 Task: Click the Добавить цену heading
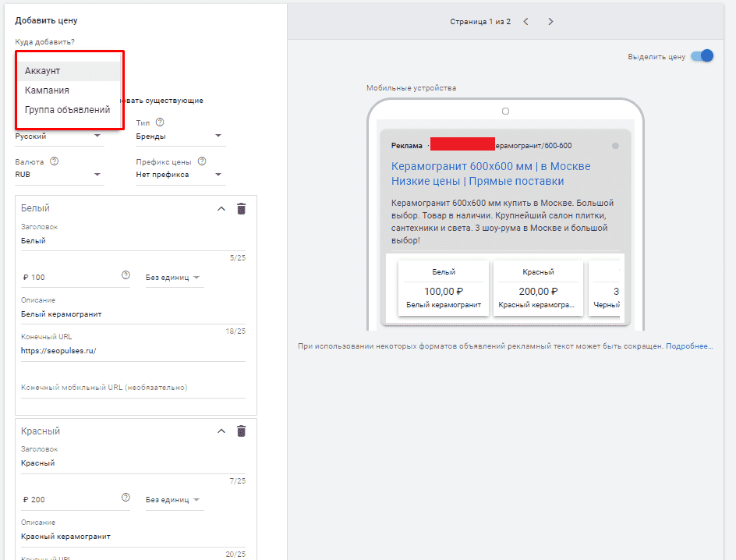pos(47,20)
